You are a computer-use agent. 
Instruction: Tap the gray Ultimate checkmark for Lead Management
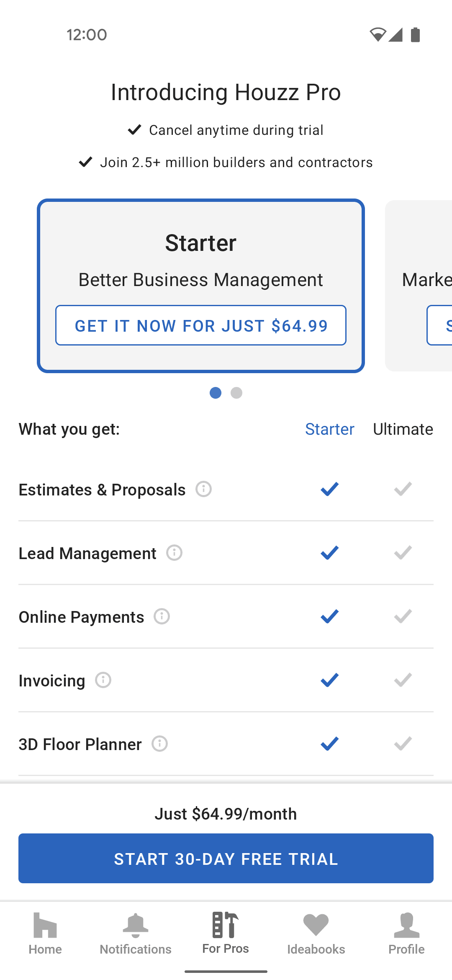pos(403,552)
